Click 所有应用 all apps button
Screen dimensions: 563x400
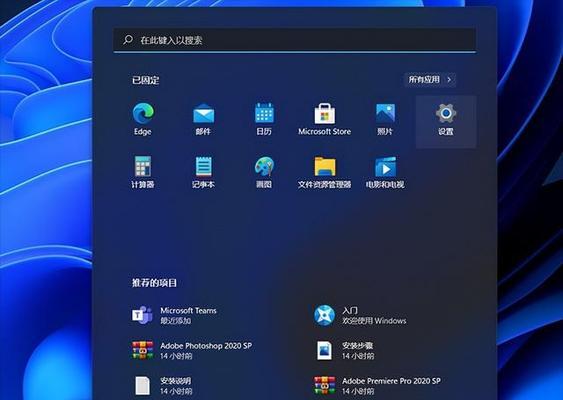[x=430, y=79]
